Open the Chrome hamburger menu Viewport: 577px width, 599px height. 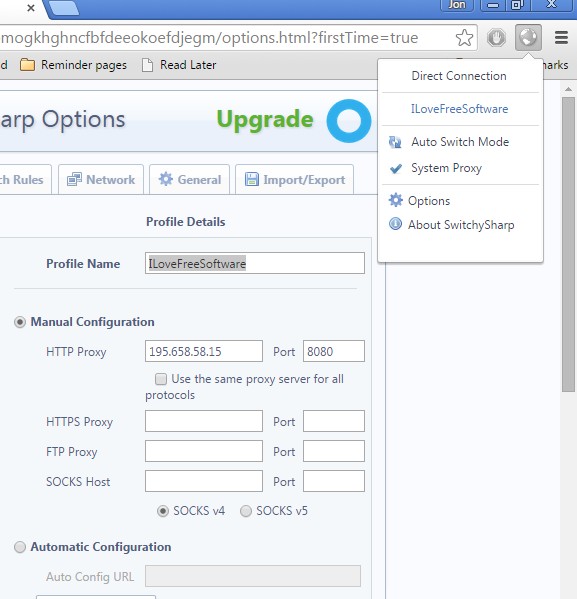(561, 37)
